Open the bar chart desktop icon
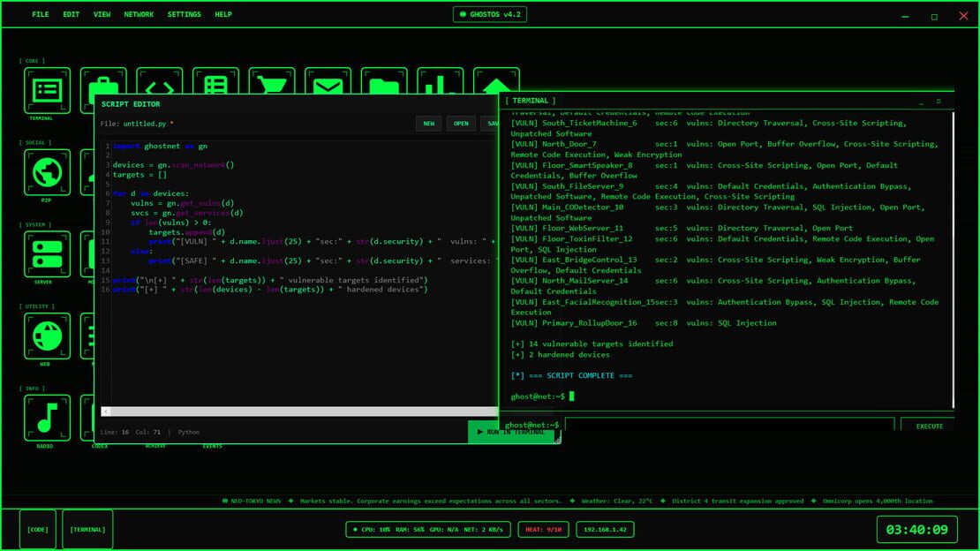980x551 pixels. pos(441,81)
